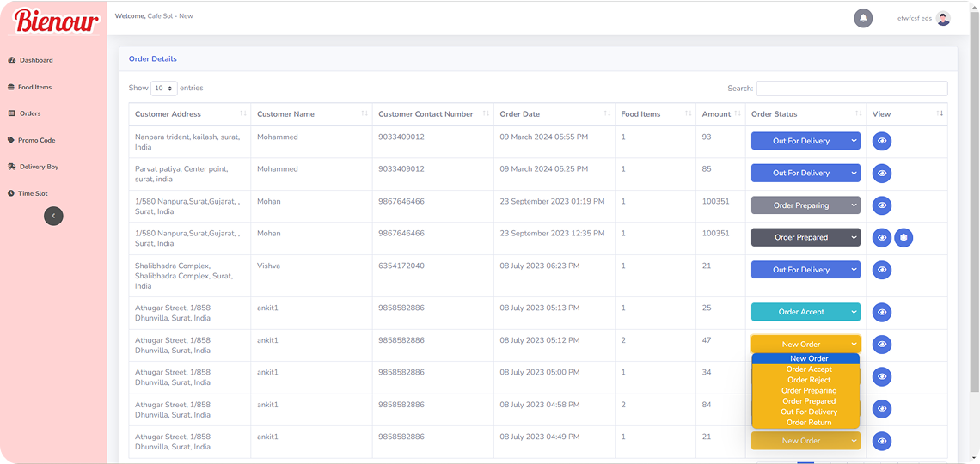
Task: Open Promo Code page
Action: pos(37,141)
